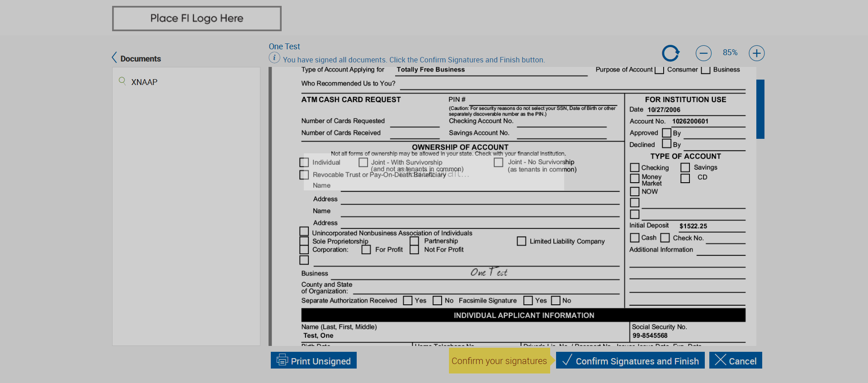
Task: Check the Approved checkbox
Action: (666, 132)
